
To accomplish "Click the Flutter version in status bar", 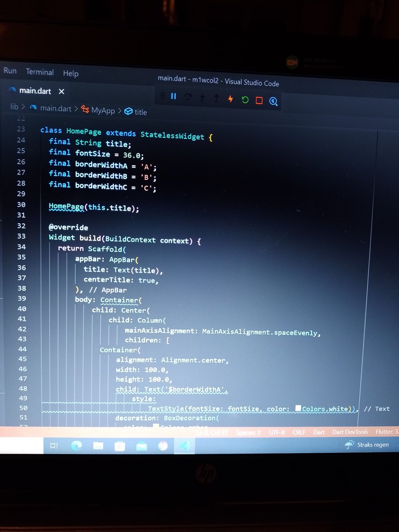I will pyautogui.click(x=387, y=432).
